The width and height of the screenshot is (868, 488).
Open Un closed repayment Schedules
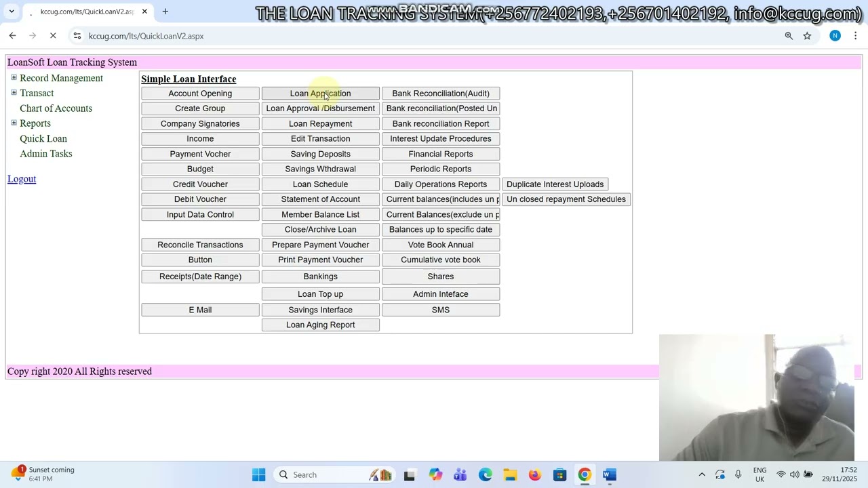coord(566,199)
